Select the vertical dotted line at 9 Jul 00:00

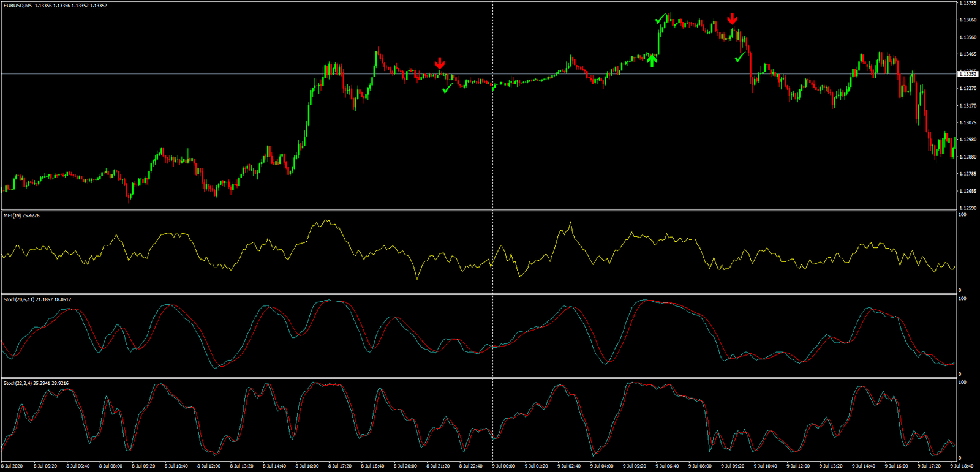point(492,153)
